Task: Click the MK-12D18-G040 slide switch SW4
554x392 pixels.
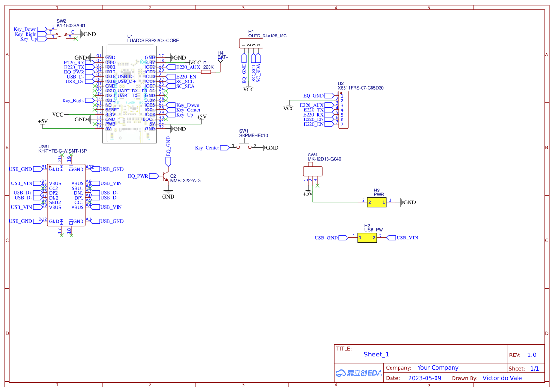Action: [x=313, y=171]
